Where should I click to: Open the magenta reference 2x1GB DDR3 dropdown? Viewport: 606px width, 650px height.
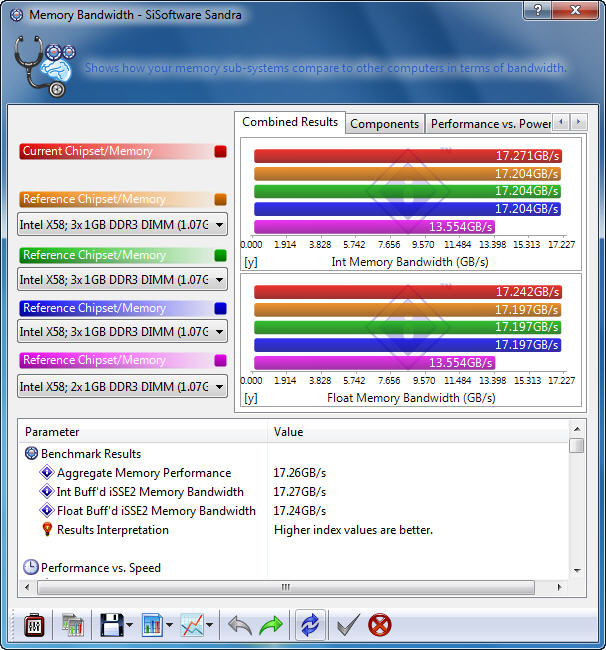point(122,387)
